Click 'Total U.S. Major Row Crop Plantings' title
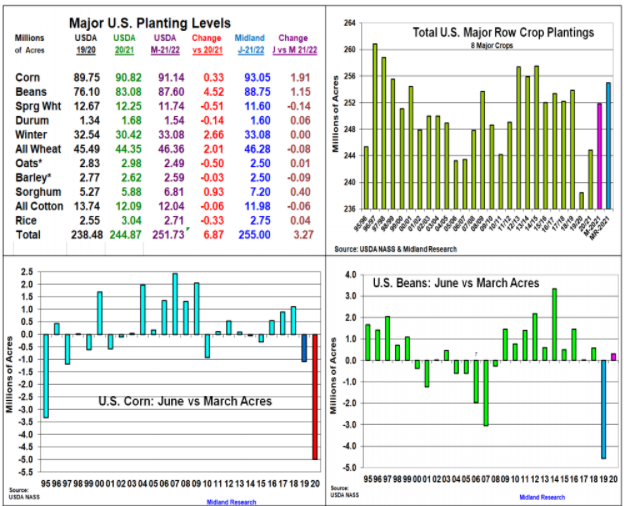This screenshot has width=624, height=506. [x=503, y=32]
